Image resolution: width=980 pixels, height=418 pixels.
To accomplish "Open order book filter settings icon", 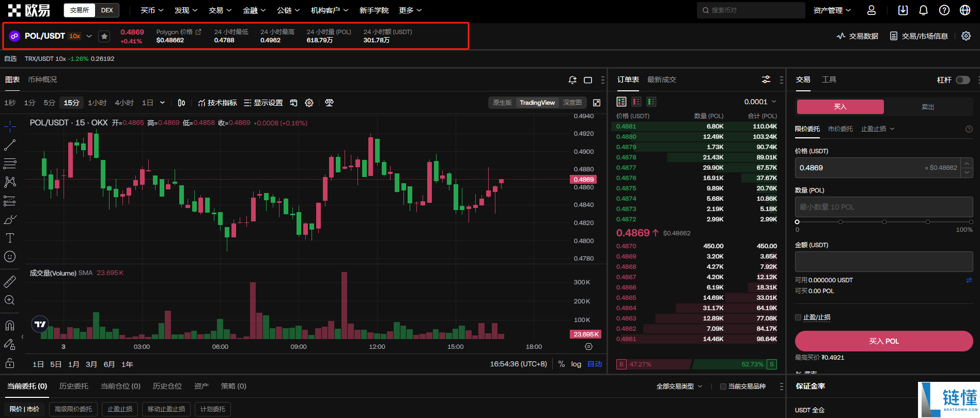I will 766,79.
